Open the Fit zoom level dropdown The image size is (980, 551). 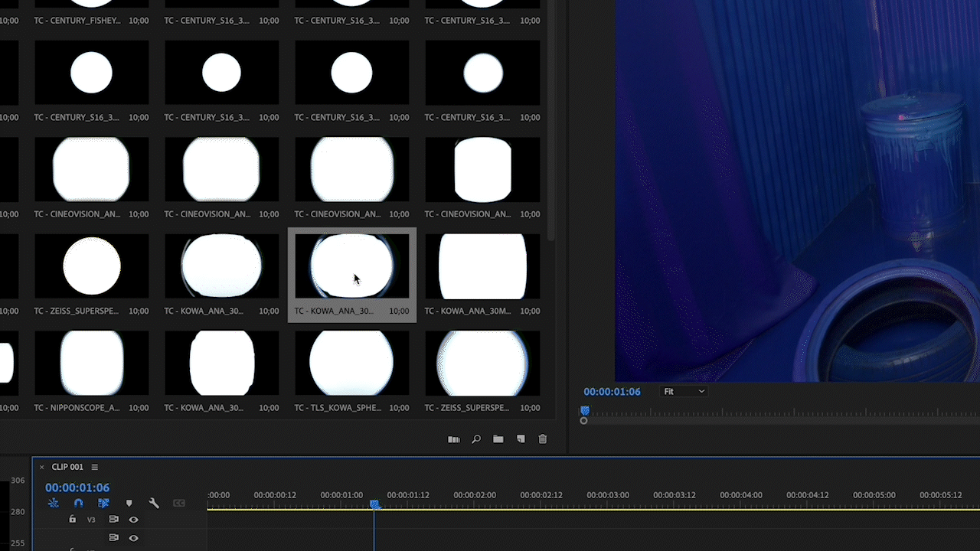pyautogui.click(x=684, y=392)
